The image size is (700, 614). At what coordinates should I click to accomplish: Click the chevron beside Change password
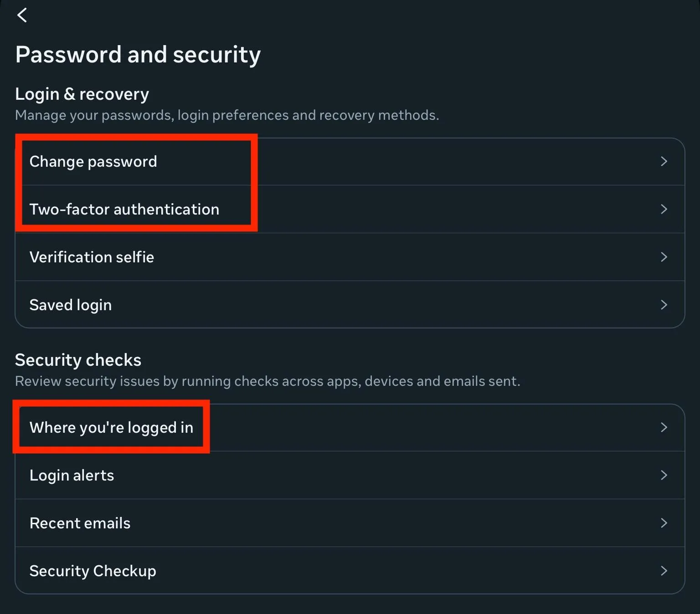[x=664, y=161]
